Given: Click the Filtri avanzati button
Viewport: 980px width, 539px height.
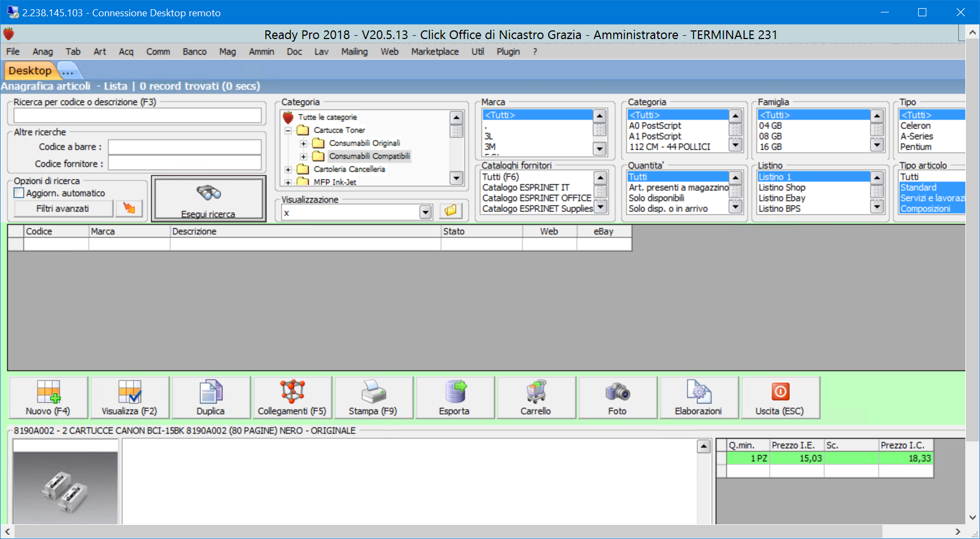Looking at the screenshot, I should (x=63, y=208).
